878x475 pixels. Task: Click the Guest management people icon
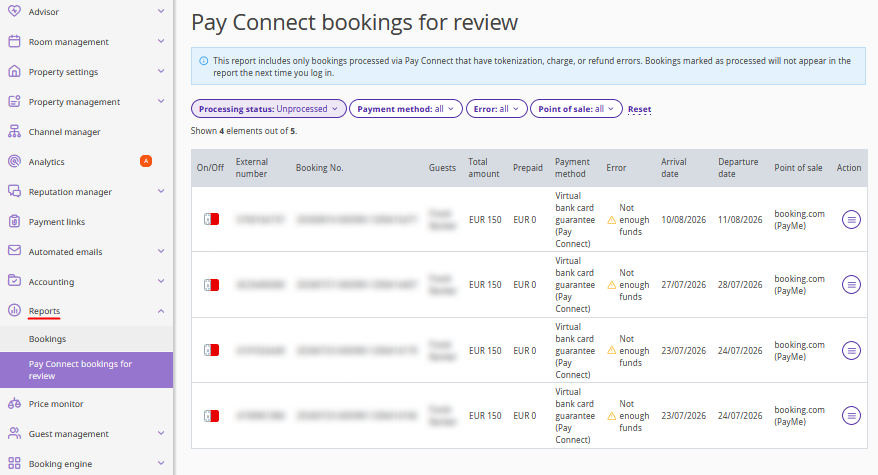pyautogui.click(x=15, y=434)
